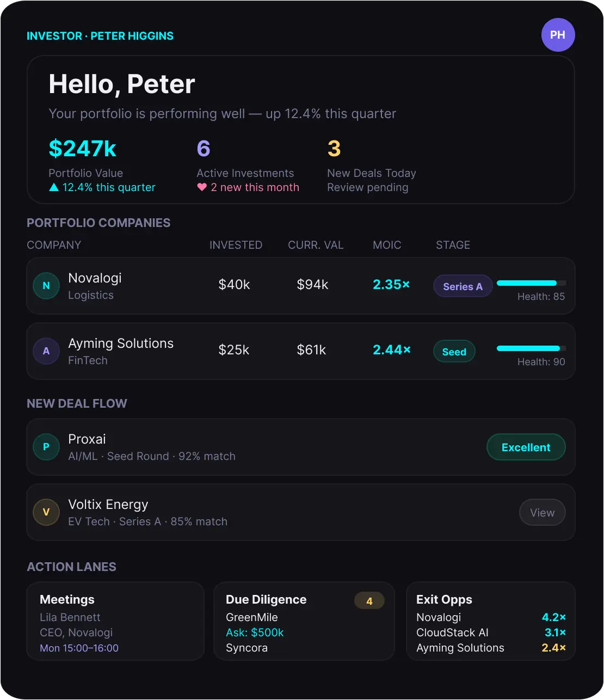
Task: Open the PH profile avatar
Action: (558, 35)
